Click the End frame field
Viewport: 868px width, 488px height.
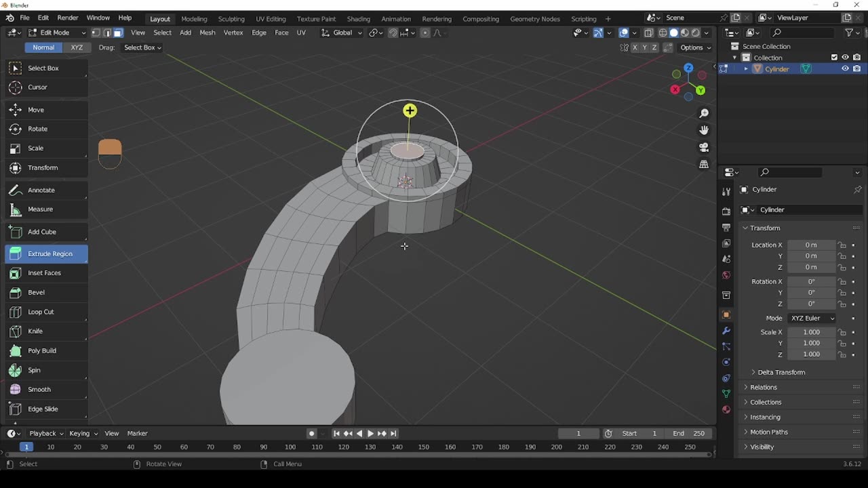[x=690, y=433]
